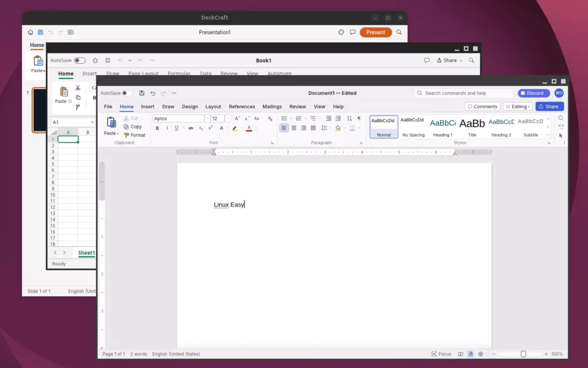Open the File menu in Document1
Image resolution: width=588 pixels, height=368 pixels.
tap(108, 107)
